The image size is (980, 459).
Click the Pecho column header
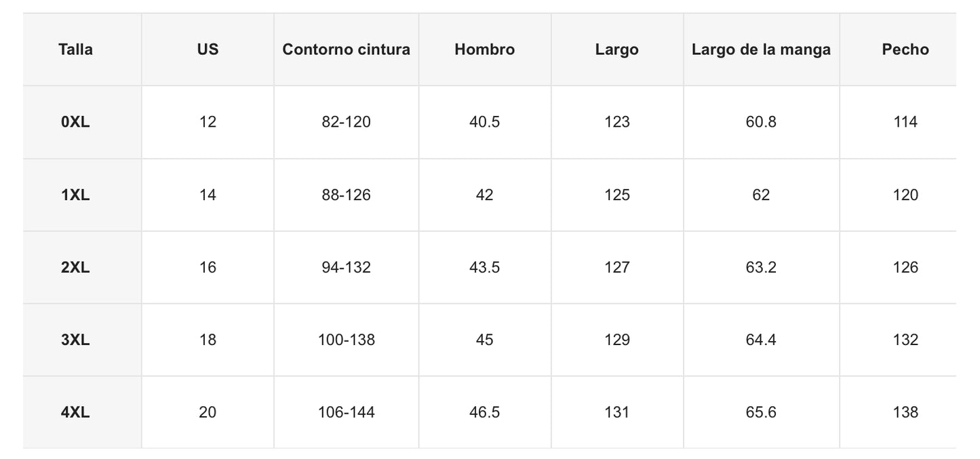tap(905, 49)
